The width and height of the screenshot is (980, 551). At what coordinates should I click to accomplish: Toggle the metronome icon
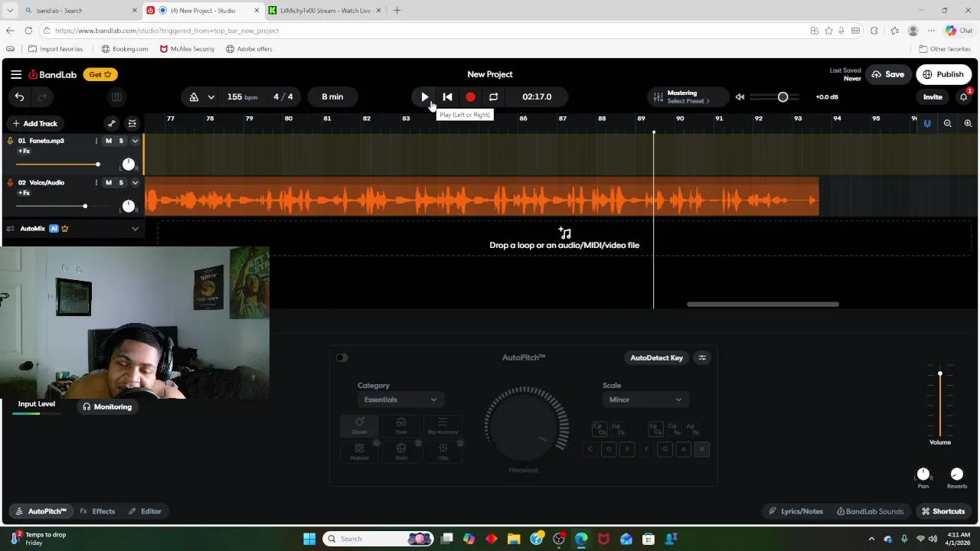[194, 97]
